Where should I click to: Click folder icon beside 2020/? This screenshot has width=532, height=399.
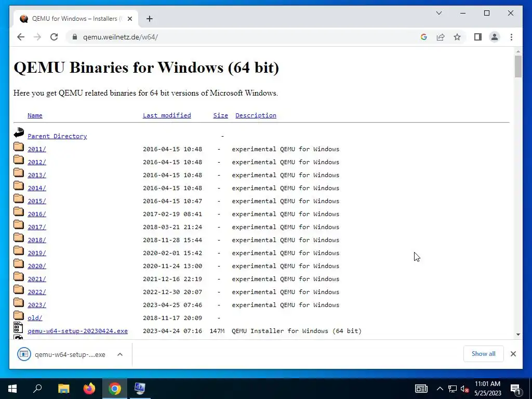(19, 263)
